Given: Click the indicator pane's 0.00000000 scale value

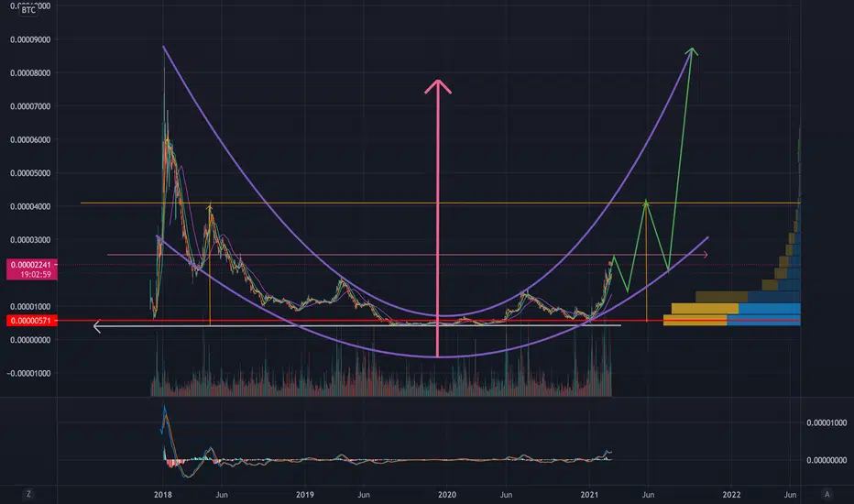Looking at the screenshot, I should [x=827, y=460].
